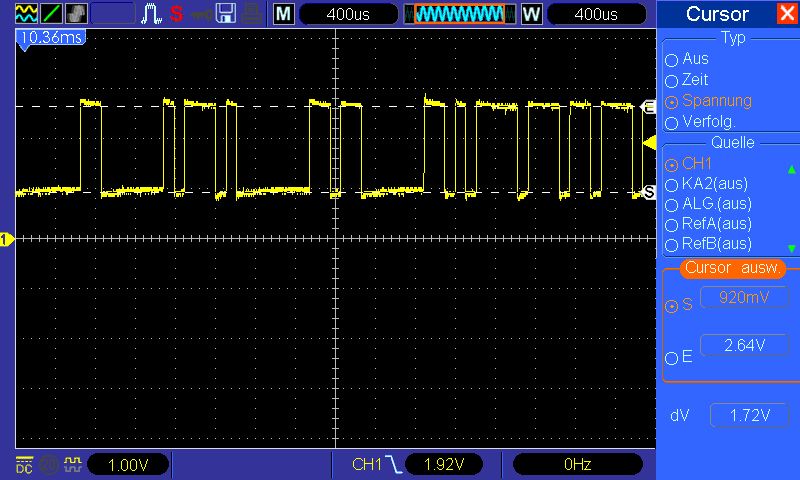Viewport: 800px width, 480px height.
Task: Select cursor E radio button
Action: pyautogui.click(x=671, y=357)
